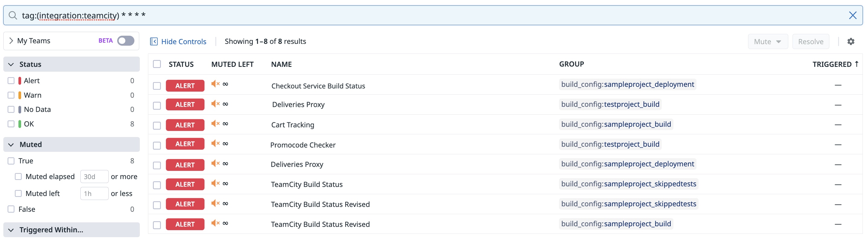Click the search magnifier icon
The image size is (868, 242).
coord(13,15)
